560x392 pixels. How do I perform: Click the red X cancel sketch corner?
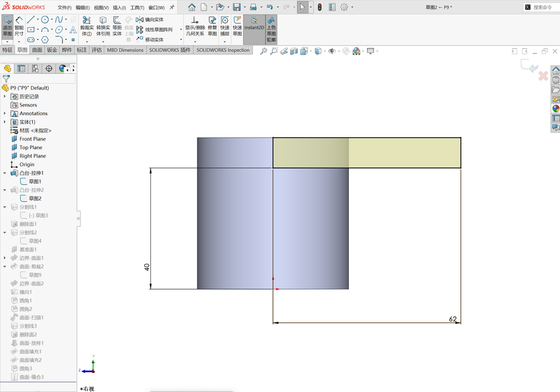pyautogui.click(x=543, y=75)
